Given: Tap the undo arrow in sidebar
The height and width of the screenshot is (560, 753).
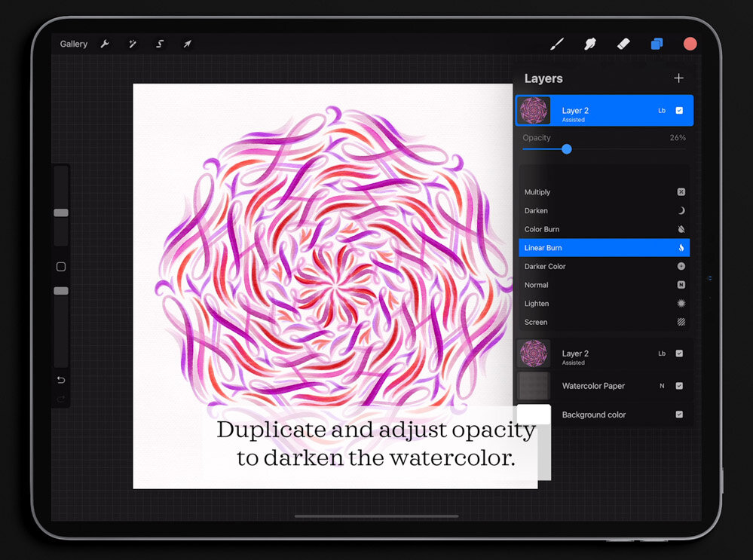Looking at the screenshot, I should (x=61, y=380).
